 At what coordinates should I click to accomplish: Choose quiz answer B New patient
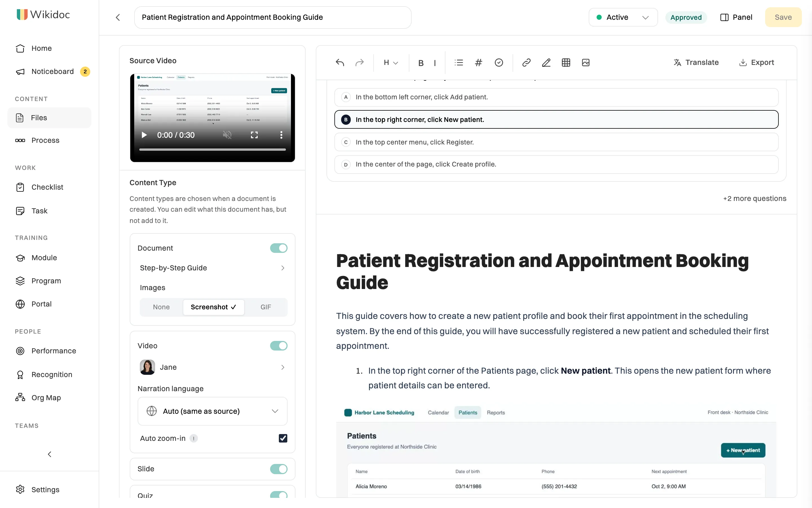[x=556, y=120]
